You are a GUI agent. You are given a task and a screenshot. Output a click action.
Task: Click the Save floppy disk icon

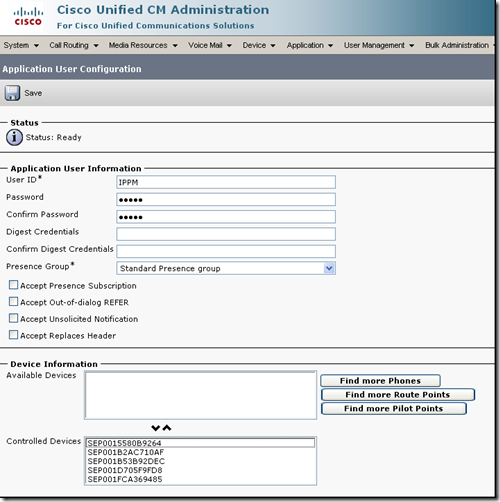tap(12, 93)
